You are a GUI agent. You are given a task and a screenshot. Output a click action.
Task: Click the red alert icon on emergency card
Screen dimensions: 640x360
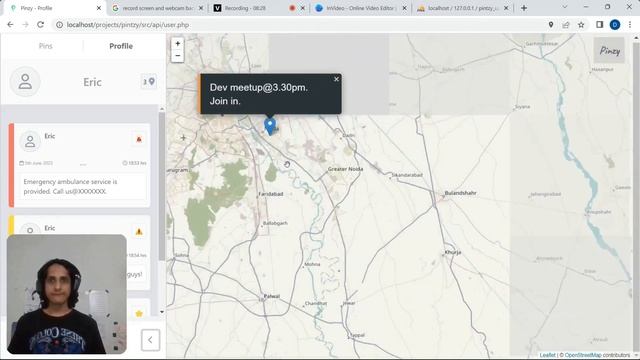[139, 140]
